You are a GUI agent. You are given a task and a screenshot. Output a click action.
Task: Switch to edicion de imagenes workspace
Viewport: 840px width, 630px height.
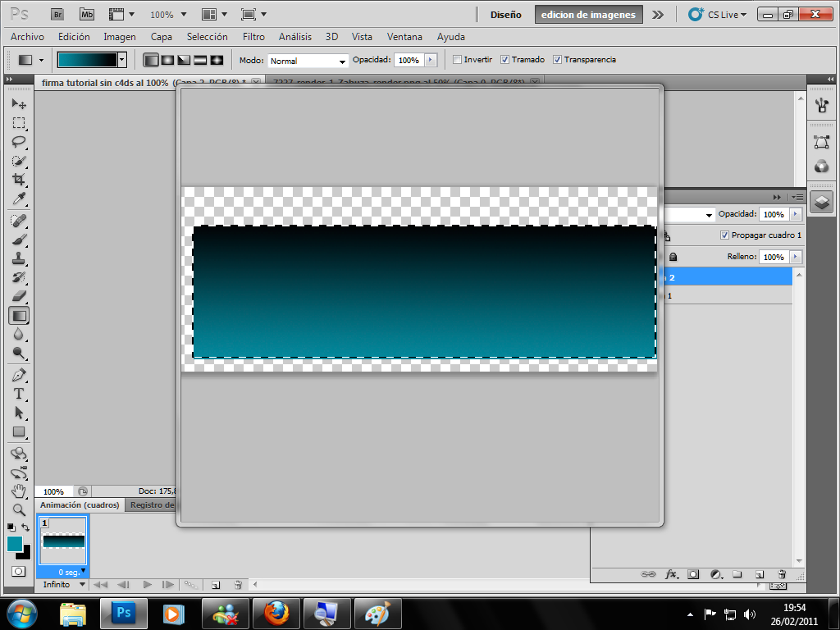coord(588,15)
